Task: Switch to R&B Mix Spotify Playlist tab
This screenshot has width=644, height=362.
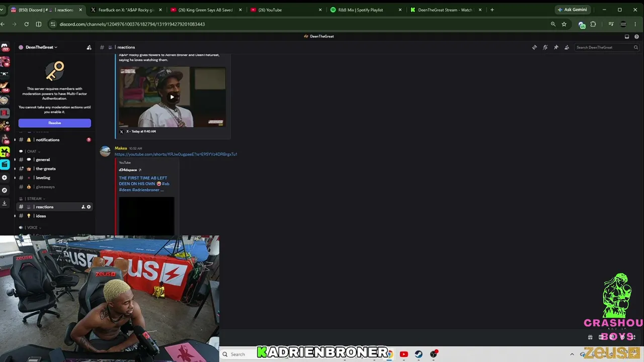Action: tap(366, 10)
